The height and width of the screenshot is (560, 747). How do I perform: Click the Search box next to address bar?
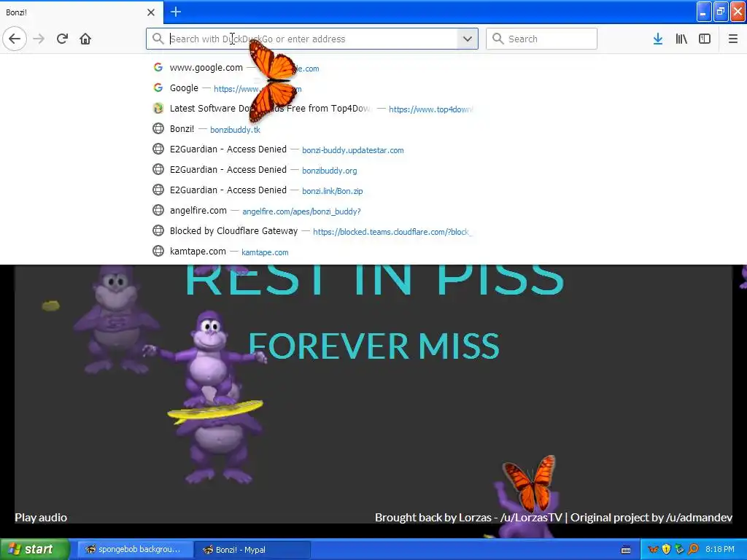pos(541,39)
